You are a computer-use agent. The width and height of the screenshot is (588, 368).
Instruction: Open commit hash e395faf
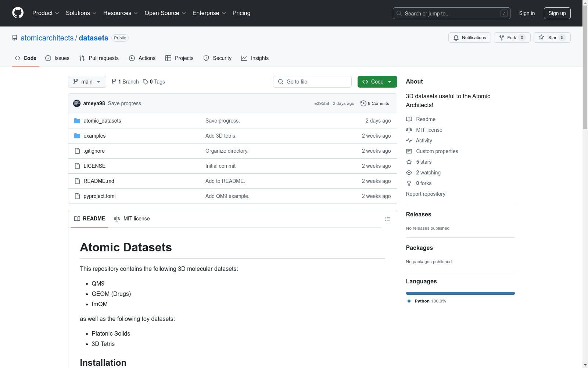click(322, 103)
